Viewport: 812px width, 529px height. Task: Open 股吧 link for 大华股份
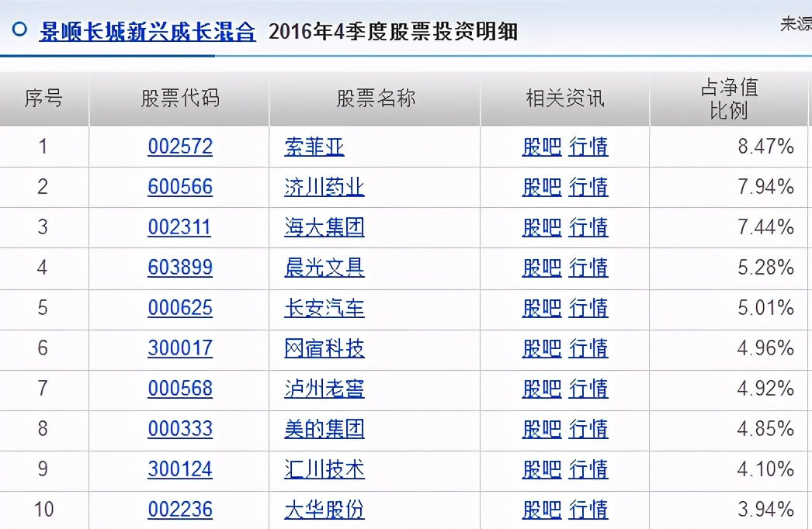541,510
